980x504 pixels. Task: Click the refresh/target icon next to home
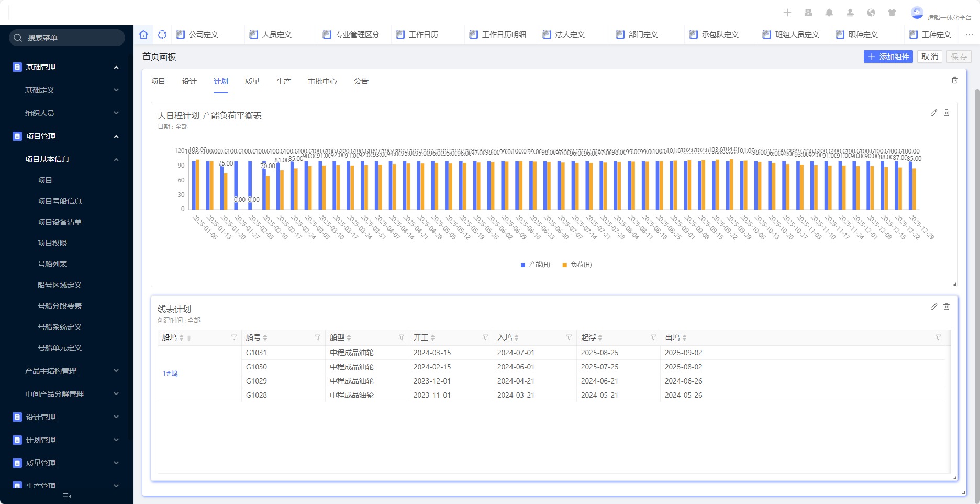click(x=162, y=34)
